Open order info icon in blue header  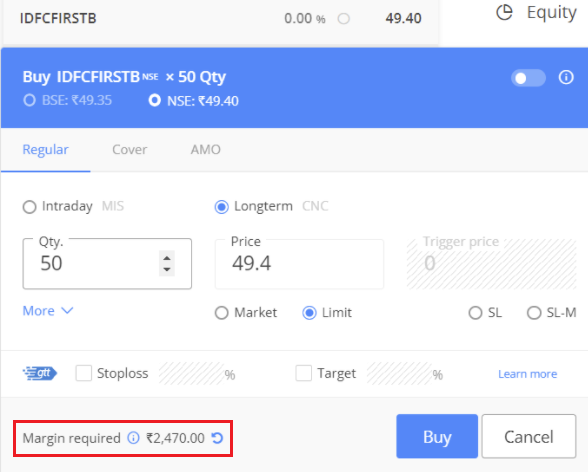point(566,77)
